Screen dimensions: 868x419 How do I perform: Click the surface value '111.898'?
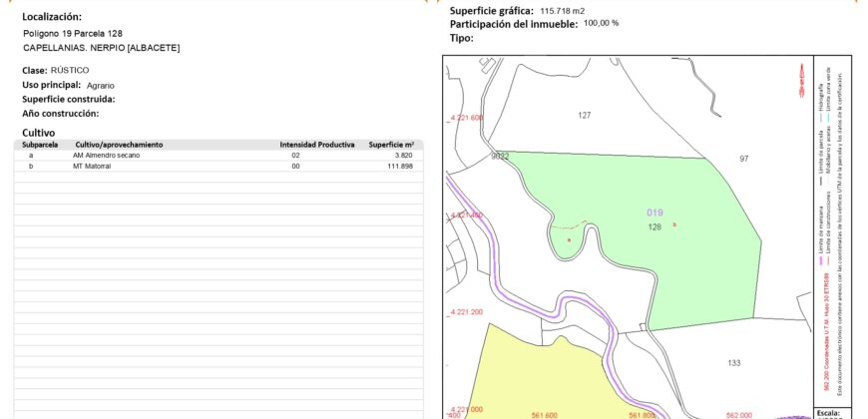pos(400,166)
